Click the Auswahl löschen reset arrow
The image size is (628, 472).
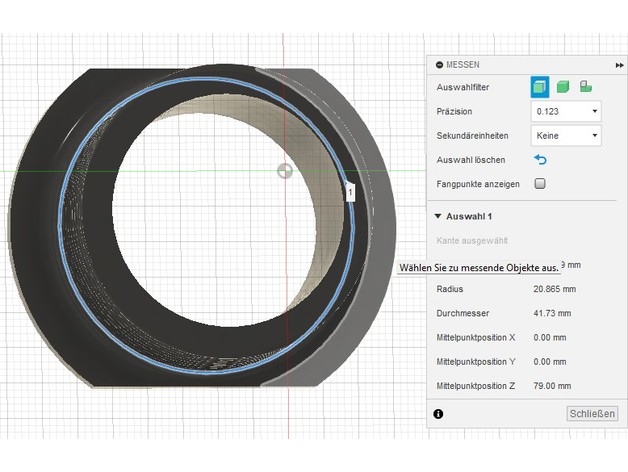(541, 160)
